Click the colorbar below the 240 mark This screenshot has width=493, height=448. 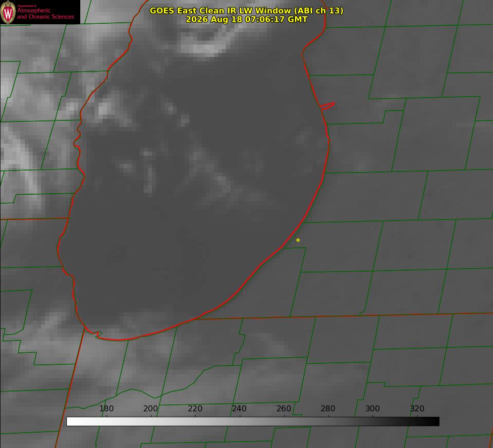(x=240, y=422)
